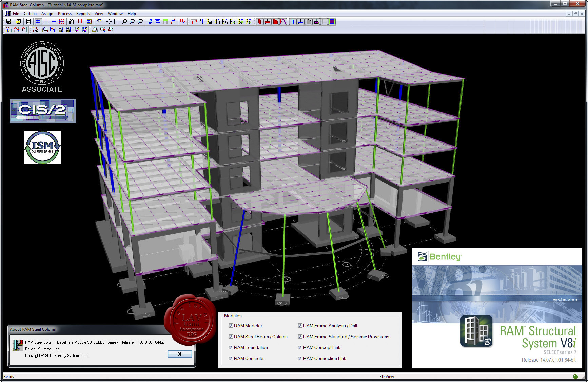This screenshot has width=588, height=382.
Task: Toggle RAM Frame Standard / Seismic Provisions checkbox
Action: [300, 337]
